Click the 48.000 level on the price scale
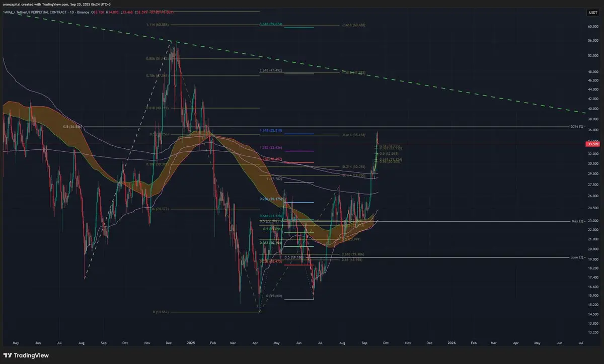 592,71
